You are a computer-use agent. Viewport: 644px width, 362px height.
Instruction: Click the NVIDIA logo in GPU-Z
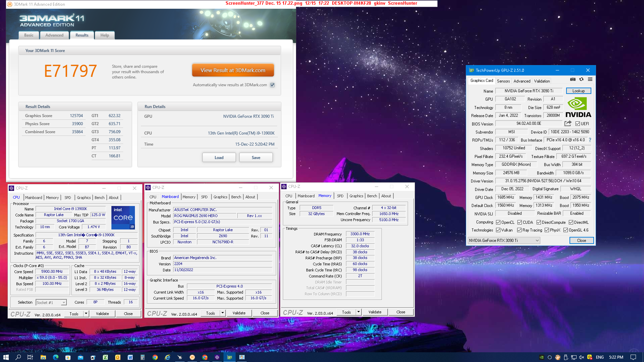[x=578, y=107]
